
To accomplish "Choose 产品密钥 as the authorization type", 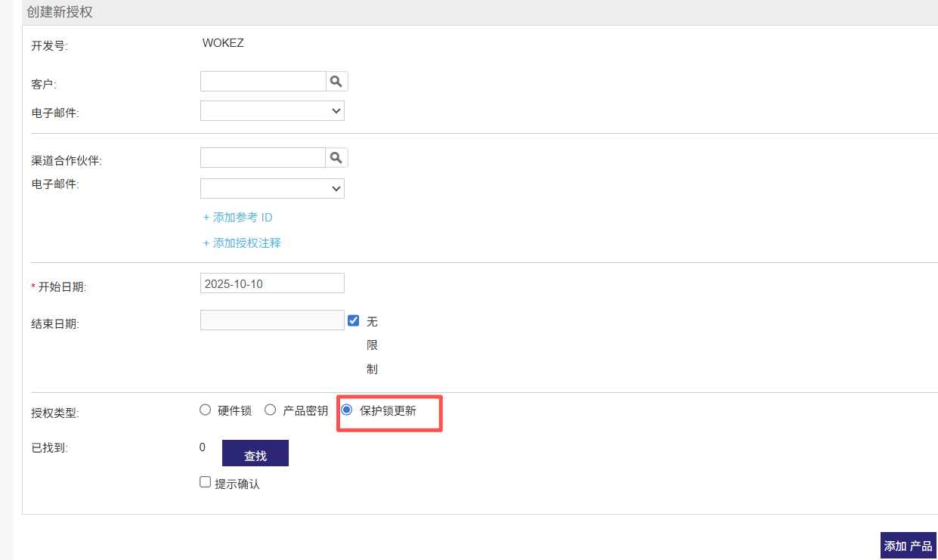I will pos(270,410).
